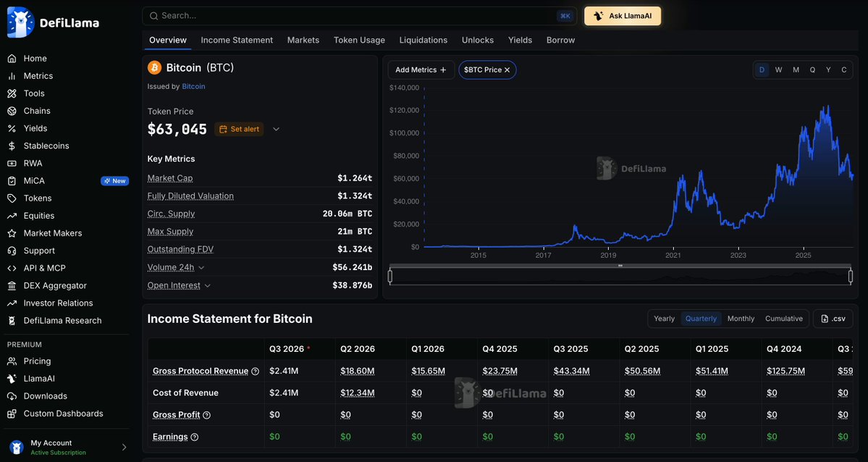Viewport: 868px width, 462px height.
Task: Open the Add Metrics menu
Action: [x=421, y=70]
